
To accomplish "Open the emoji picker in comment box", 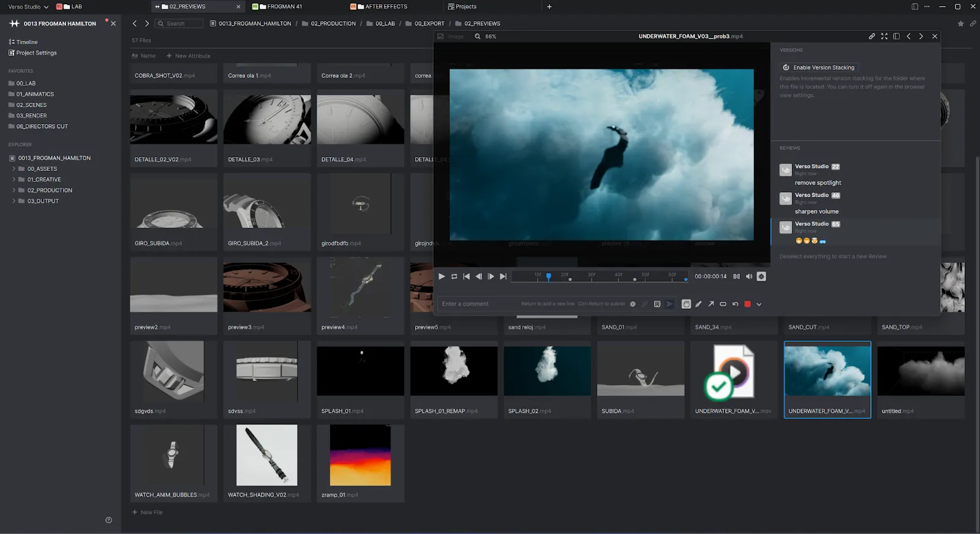I will point(657,304).
